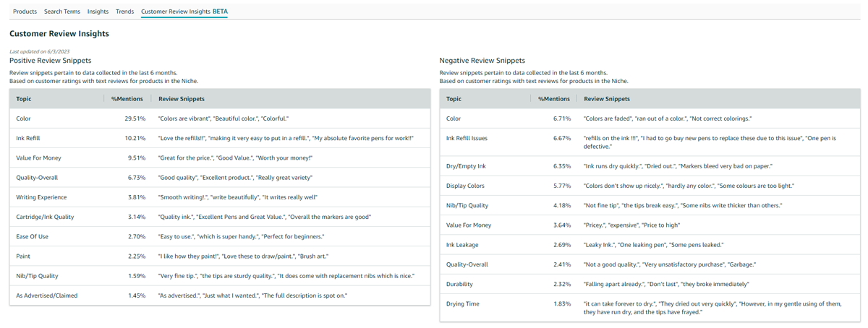Screen dimensions: 868x328
Task: Select the Ink Refill Issues negative topic
Action: coord(467,138)
